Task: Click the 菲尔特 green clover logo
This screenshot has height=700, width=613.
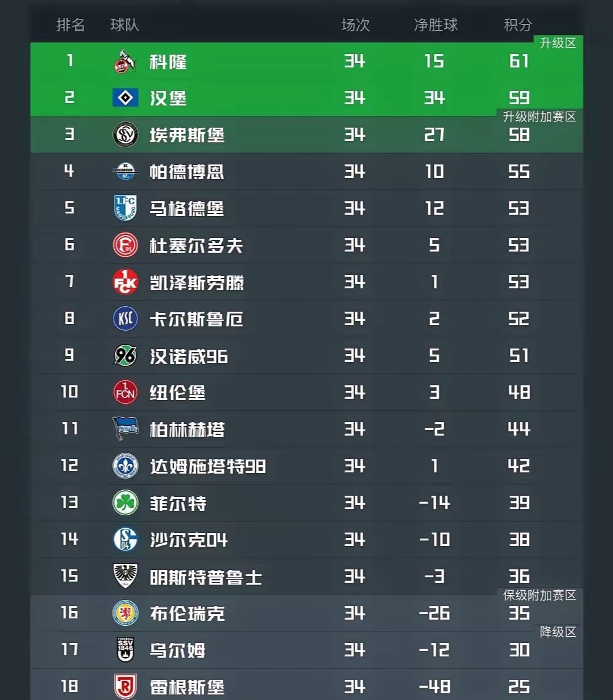Action: (125, 503)
